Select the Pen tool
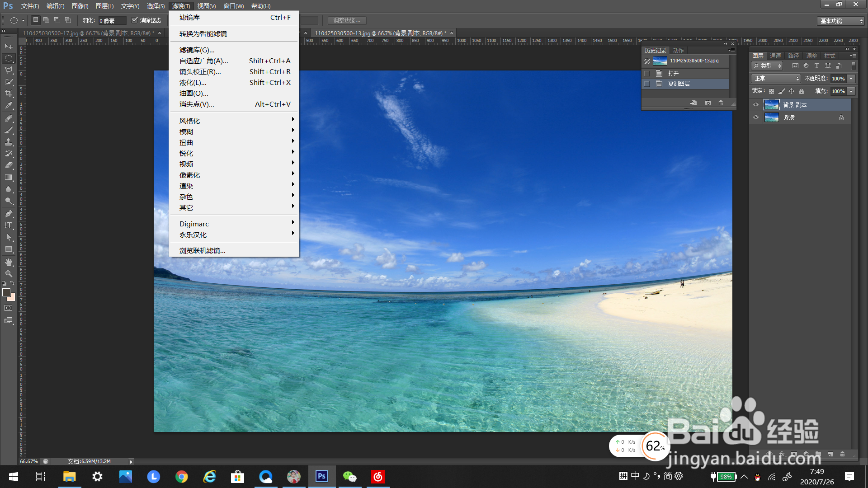The width and height of the screenshot is (868, 488). 9,214
